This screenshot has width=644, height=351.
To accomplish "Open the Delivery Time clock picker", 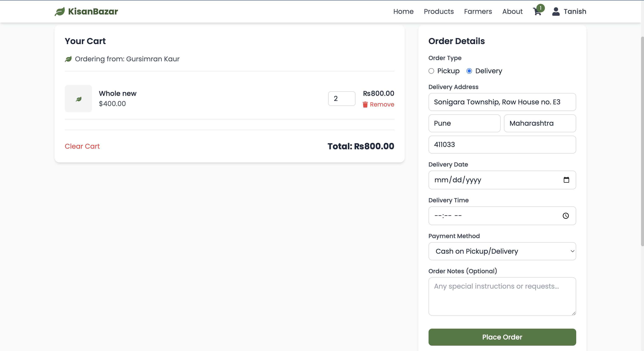I will point(566,216).
